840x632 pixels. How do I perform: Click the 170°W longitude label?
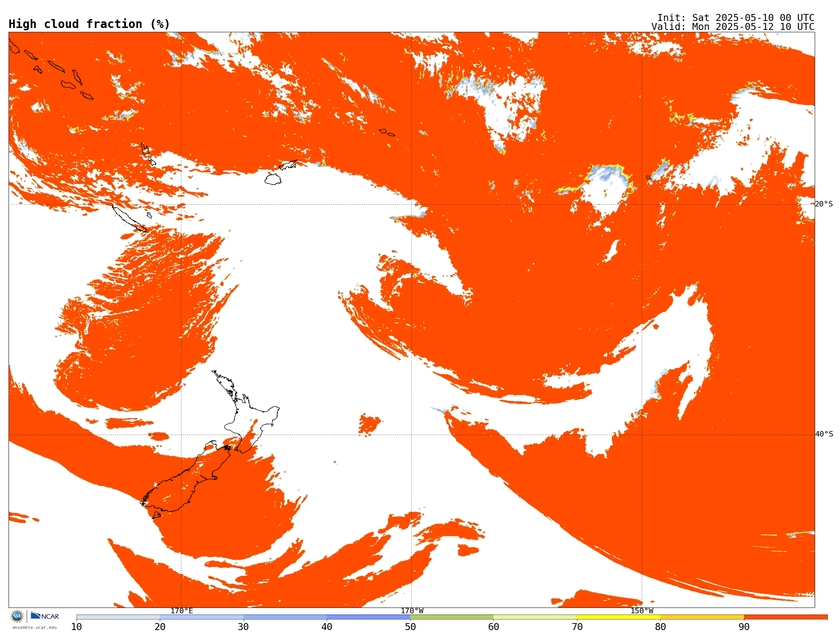412,611
